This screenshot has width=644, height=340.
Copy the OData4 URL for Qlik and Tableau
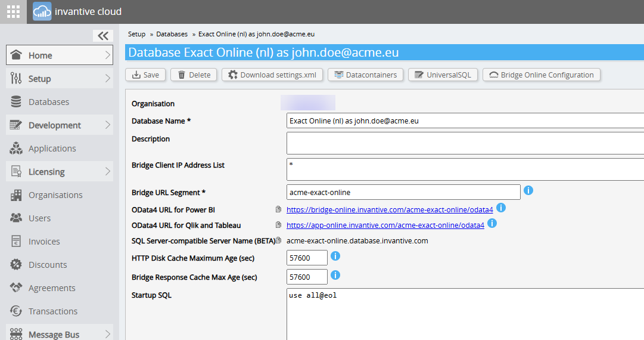pos(278,225)
